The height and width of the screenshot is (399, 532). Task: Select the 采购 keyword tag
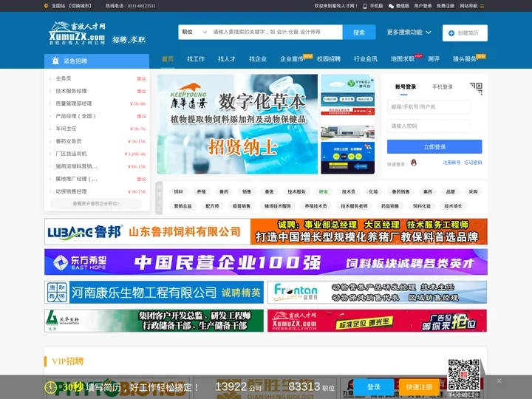[473, 191]
